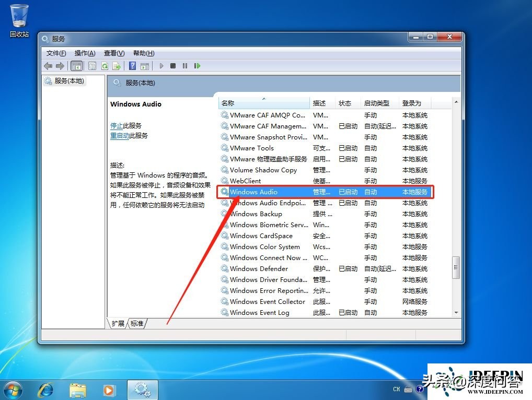Sort by the 登录为 column header
The width and height of the screenshot is (532, 400).
coord(414,103)
